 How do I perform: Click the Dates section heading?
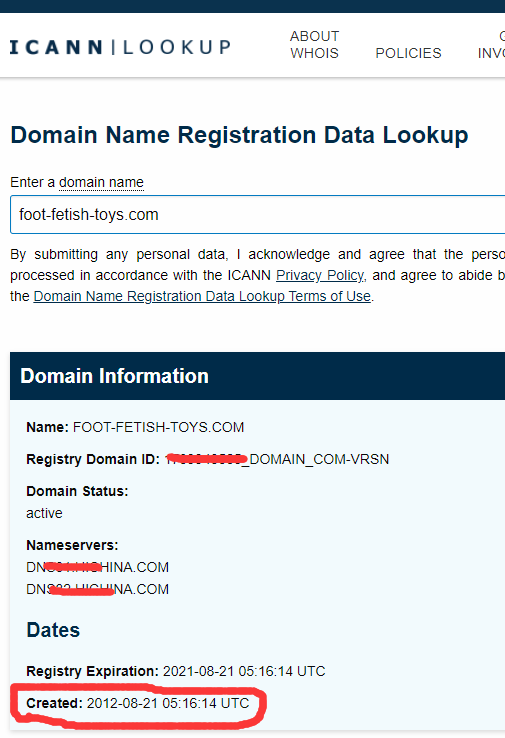[53, 630]
